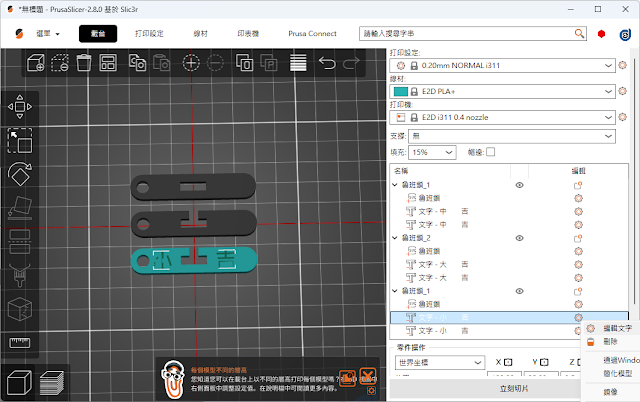Screen dimensions: 640x402
Task: Open the E2D i311 0.4 nozzle printer dropdown
Action: point(502,118)
